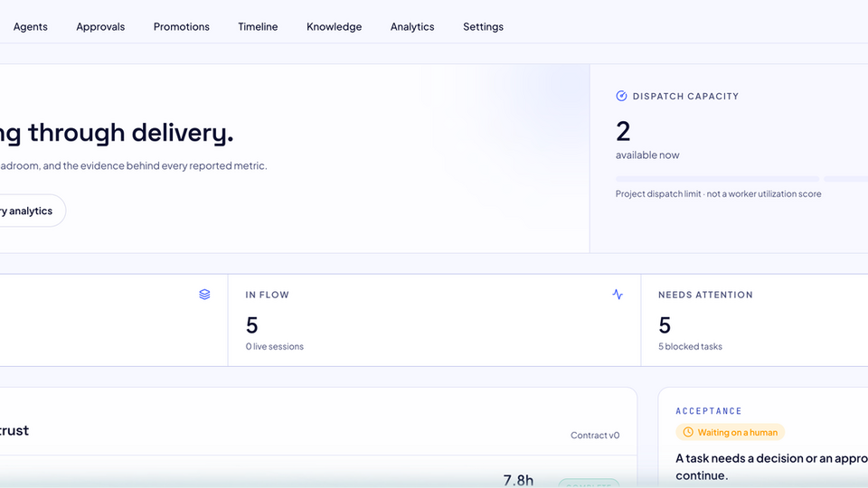Viewport: 868px width, 488px height.
Task: Switch to the Promotions tab
Action: pyautogui.click(x=182, y=26)
